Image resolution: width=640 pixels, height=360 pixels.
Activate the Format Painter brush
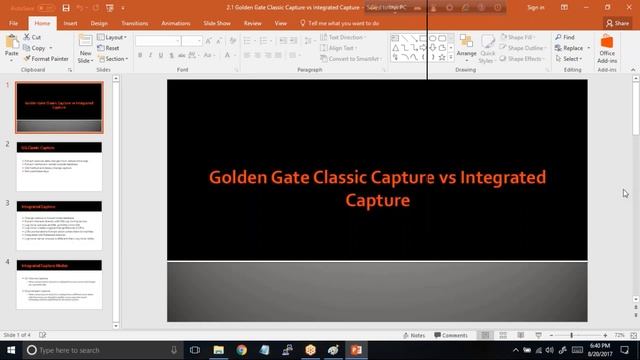[46, 59]
